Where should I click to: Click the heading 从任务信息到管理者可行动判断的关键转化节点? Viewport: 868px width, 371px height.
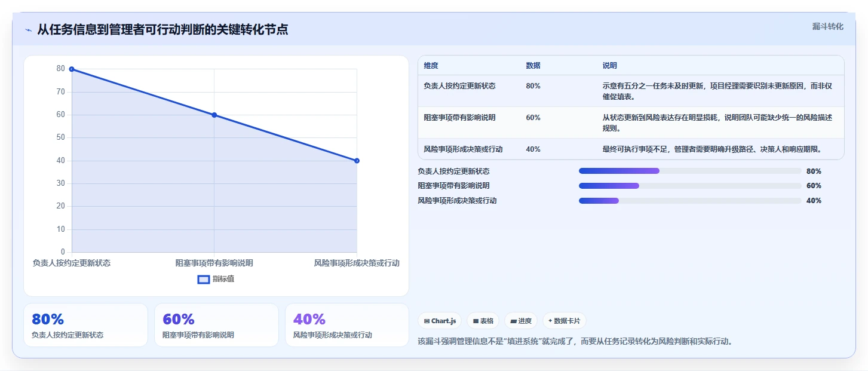coord(162,29)
